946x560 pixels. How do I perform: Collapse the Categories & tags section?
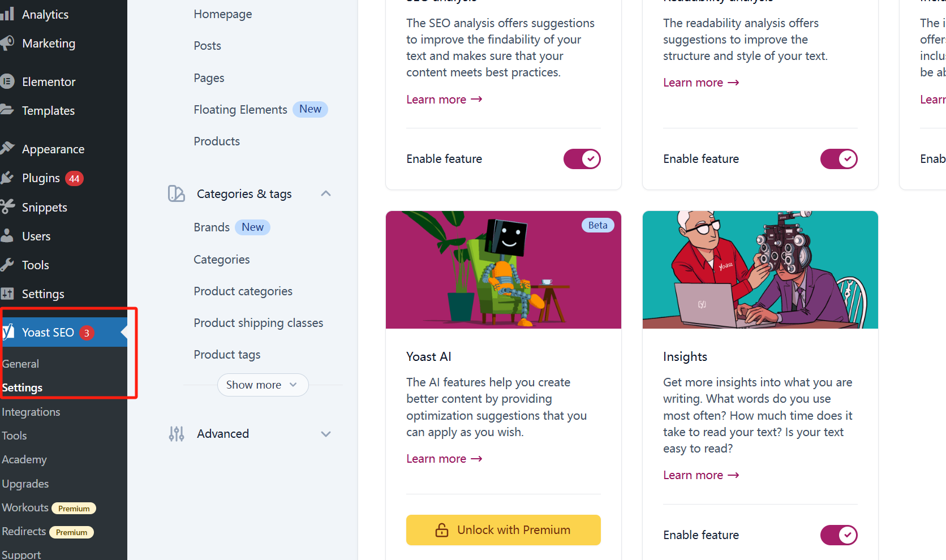[325, 193]
